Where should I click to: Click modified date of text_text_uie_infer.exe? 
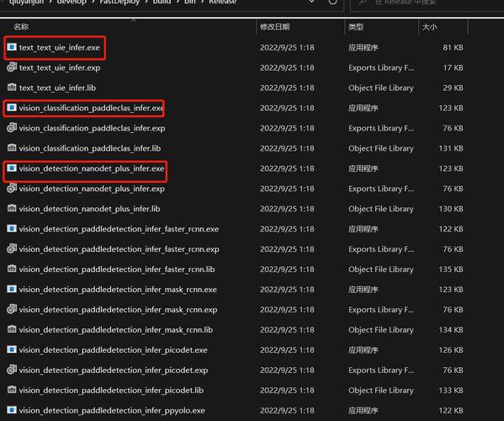287,48
